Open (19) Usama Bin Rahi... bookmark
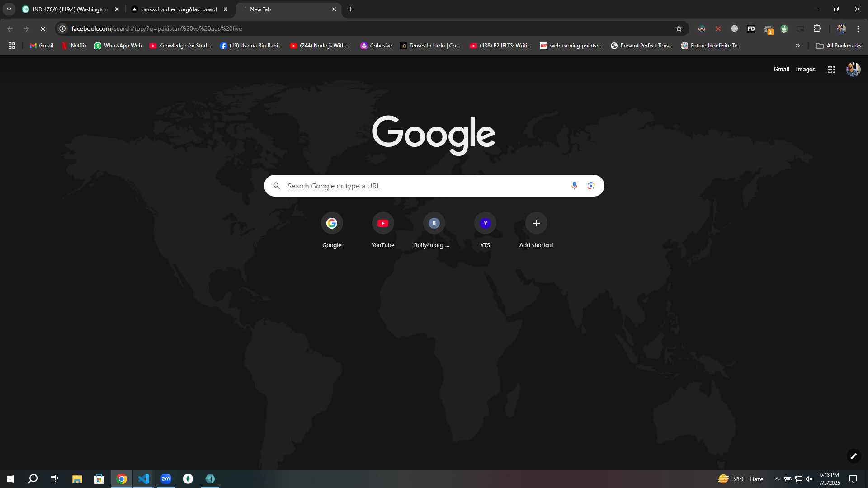Viewport: 868px width, 488px height. point(250,46)
